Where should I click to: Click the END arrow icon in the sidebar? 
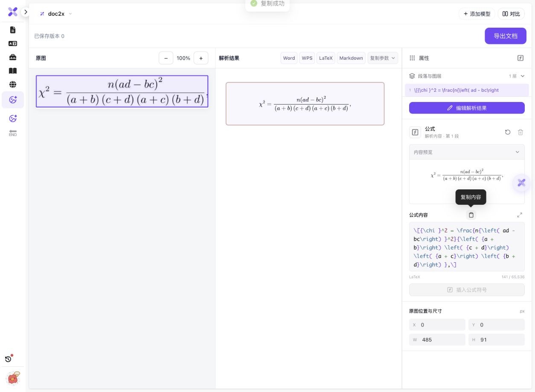[13, 133]
